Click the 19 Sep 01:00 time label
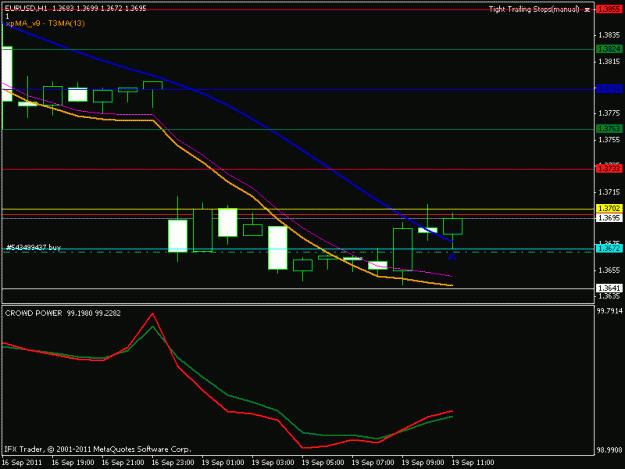 [x=223, y=462]
